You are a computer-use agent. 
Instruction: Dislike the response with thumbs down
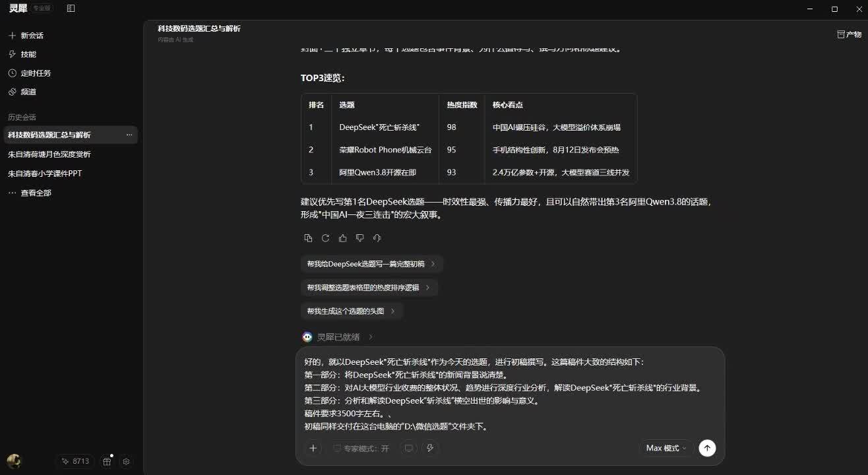click(x=359, y=238)
